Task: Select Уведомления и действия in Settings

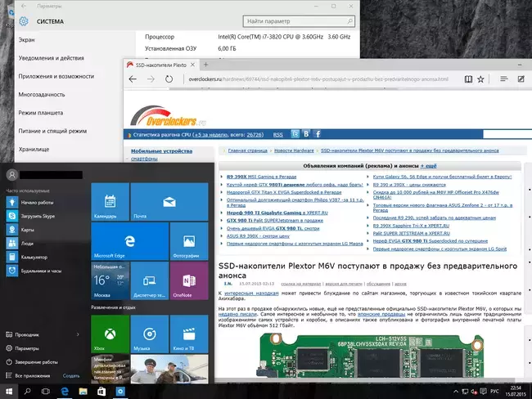Action: (x=52, y=58)
